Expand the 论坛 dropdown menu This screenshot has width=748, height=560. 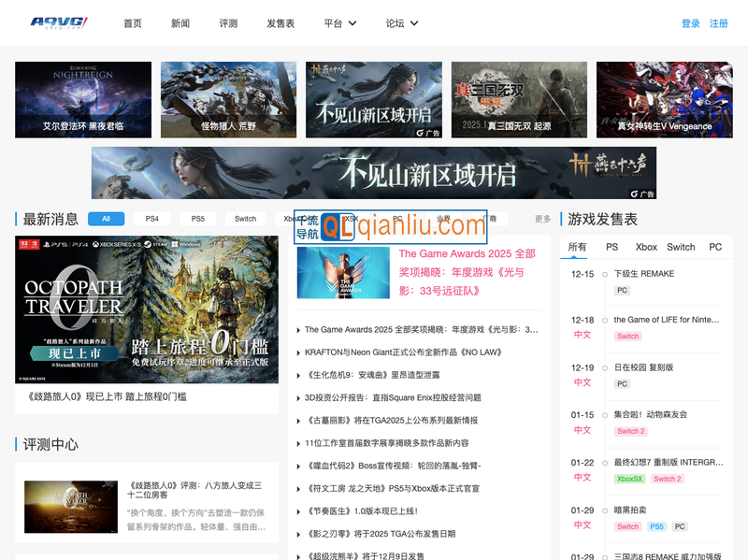click(x=402, y=23)
